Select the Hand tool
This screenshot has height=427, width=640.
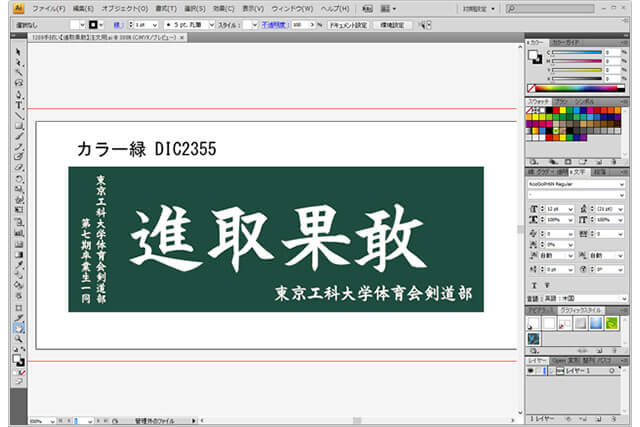(x=18, y=328)
